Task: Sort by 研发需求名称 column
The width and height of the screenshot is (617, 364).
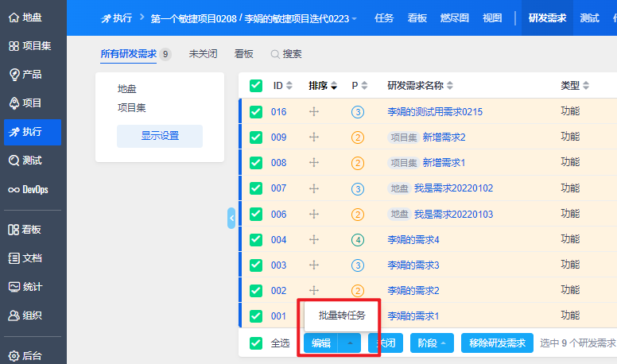Action: coord(421,85)
